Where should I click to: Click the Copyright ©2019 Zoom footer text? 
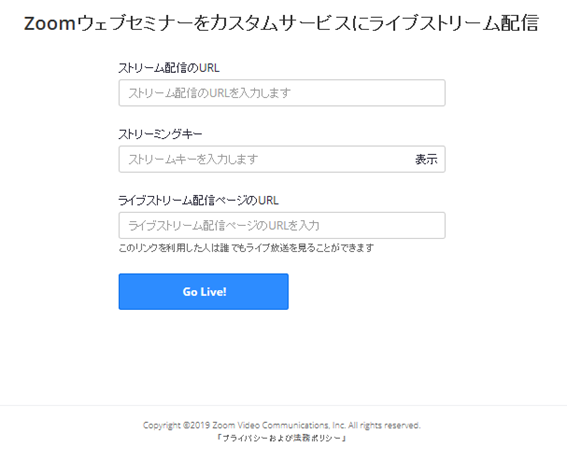coord(282,425)
